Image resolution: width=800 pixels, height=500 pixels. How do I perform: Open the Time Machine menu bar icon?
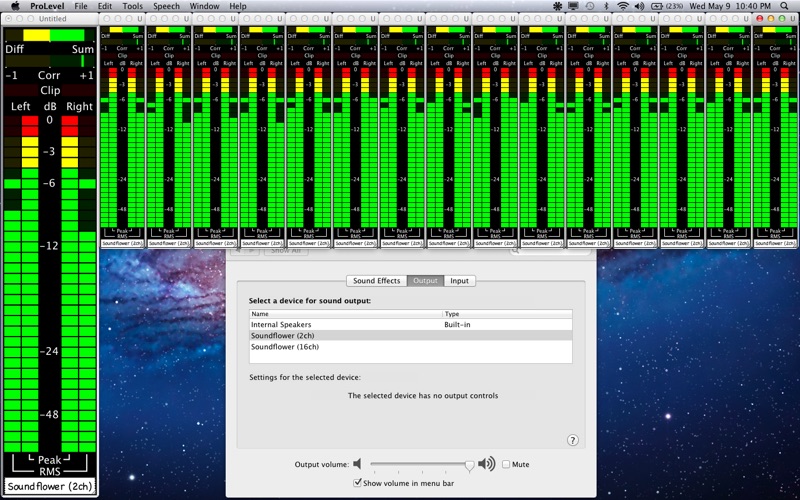[590, 6]
